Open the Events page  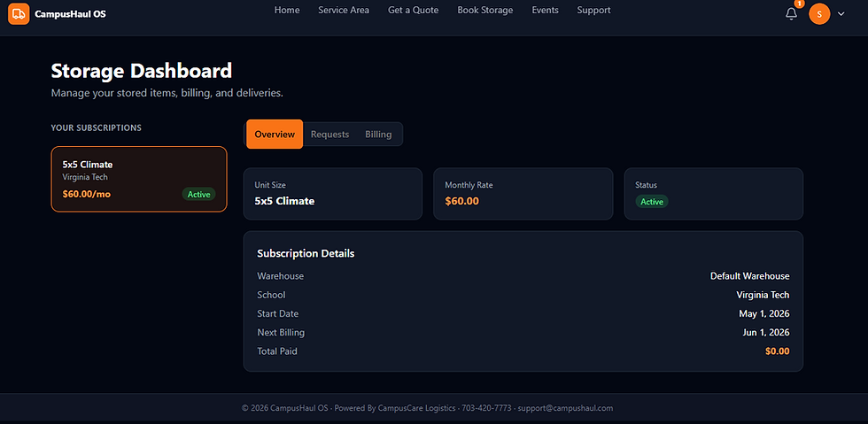tap(546, 10)
